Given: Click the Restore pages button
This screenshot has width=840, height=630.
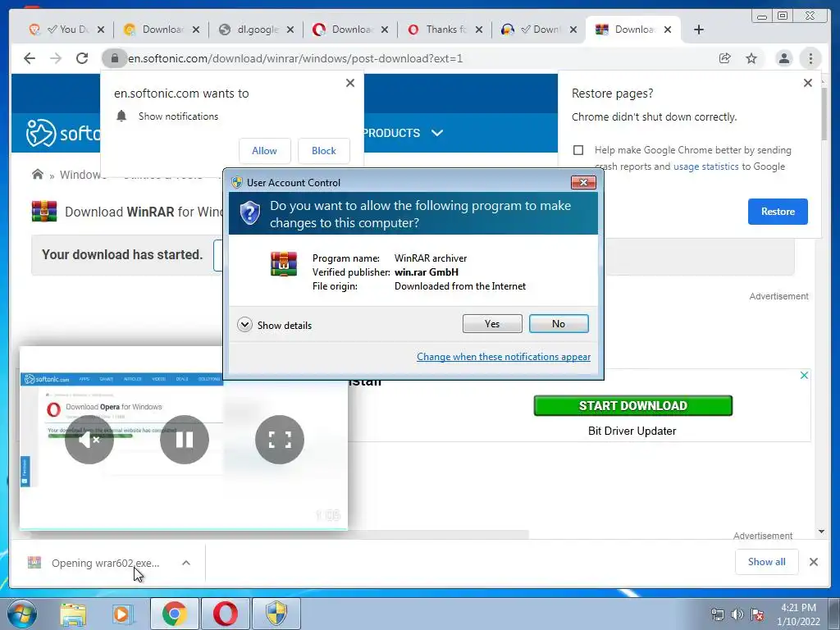Looking at the screenshot, I should tap(778, 212).
